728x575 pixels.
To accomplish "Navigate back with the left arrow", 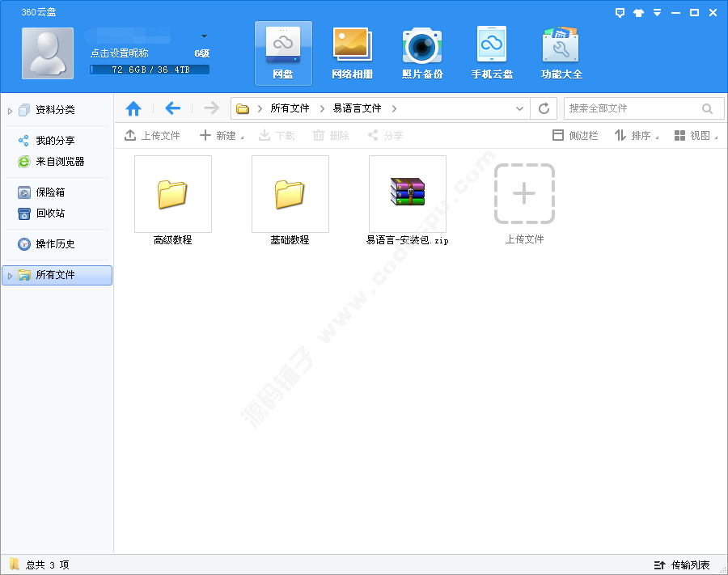I will [173, 108].
